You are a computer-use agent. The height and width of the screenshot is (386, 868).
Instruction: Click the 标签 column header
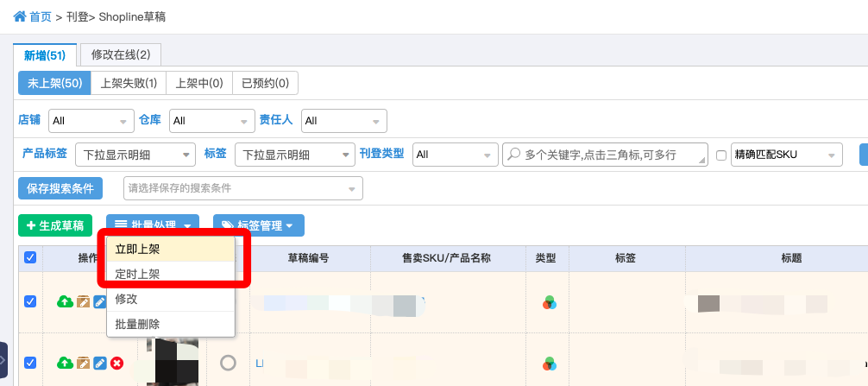point(625,258)
